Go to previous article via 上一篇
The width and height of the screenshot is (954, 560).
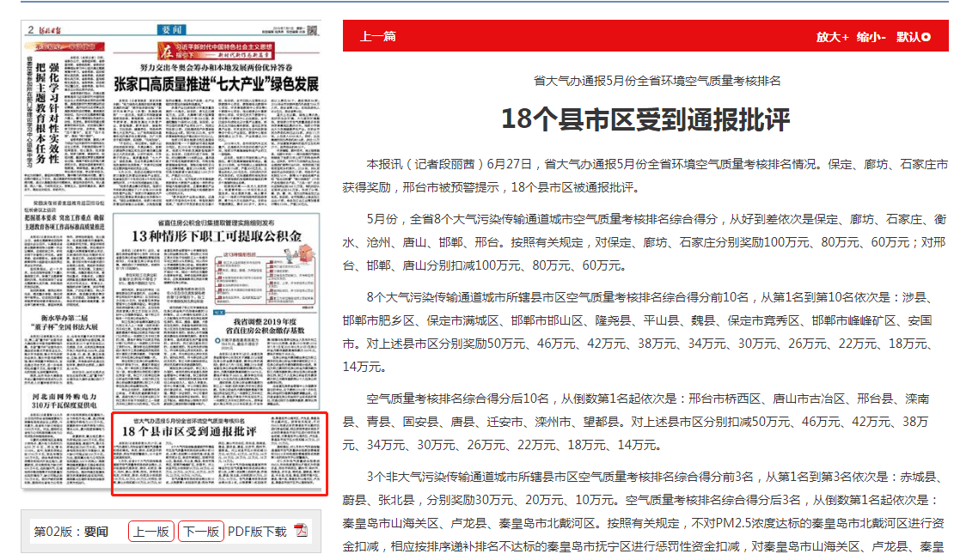click(378, 37)
